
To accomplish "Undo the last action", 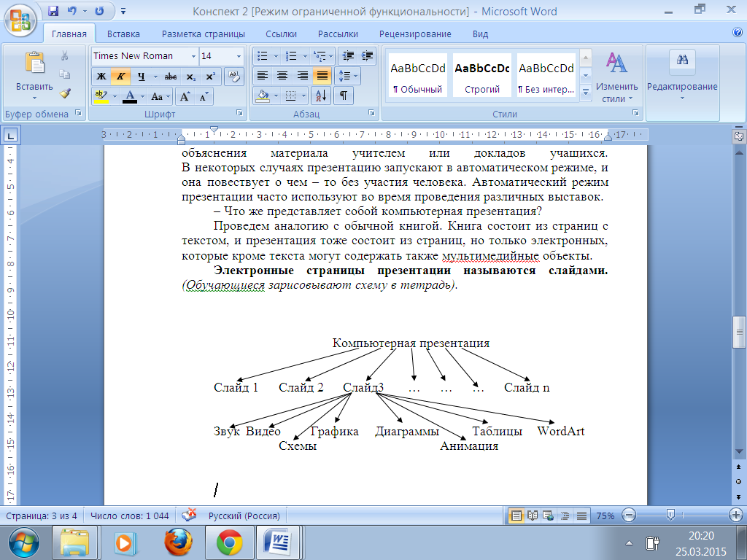I will click(72, 10).
